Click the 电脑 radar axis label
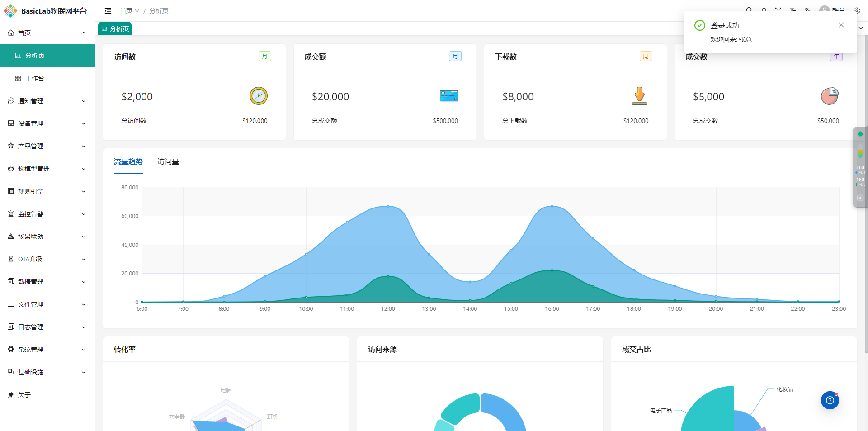This screenshot has height=431, width=868. (226, 390)
